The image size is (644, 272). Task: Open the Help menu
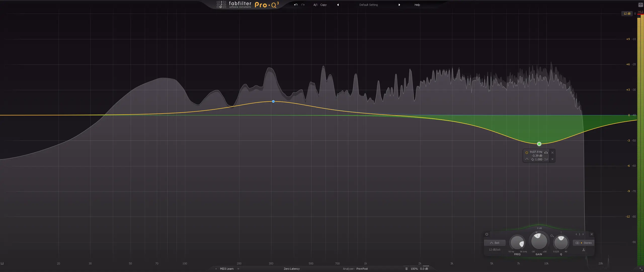(417, 5)
